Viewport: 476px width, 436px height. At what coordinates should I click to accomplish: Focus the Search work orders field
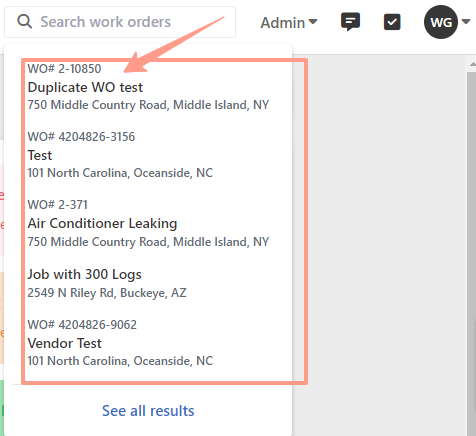(x=120, y=22)
